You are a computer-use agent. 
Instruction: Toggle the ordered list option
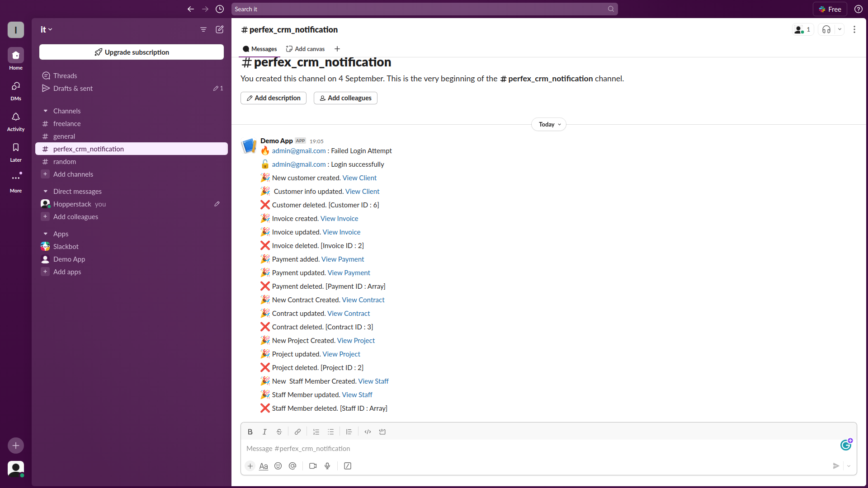pos(316,432)
